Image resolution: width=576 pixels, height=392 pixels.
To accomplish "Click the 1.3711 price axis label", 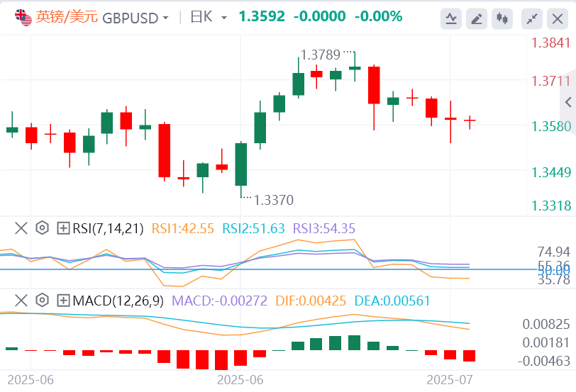I will coord(551,81).
